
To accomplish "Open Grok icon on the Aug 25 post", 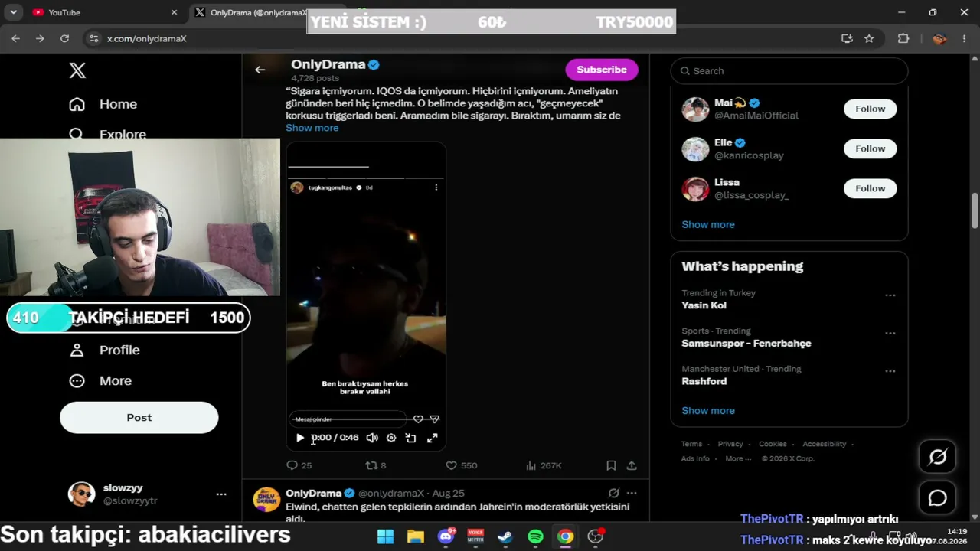I will (x=613, y=494).
